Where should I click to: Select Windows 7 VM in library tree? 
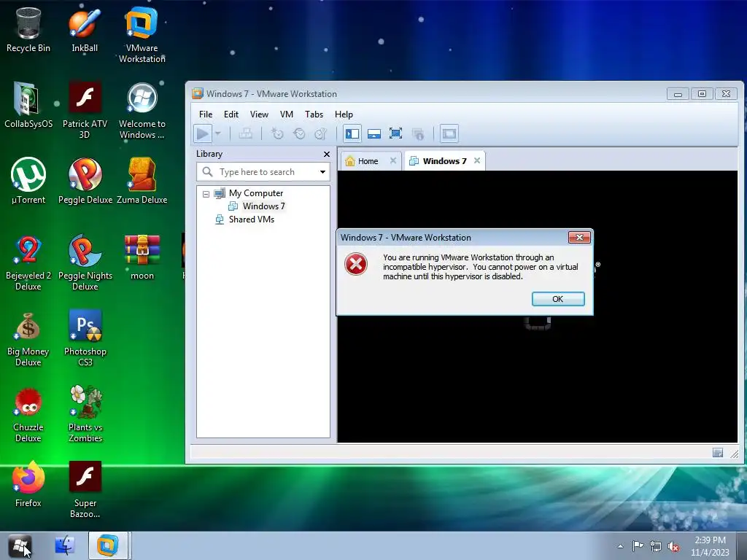pyautogui.click(x=263, y=206)
